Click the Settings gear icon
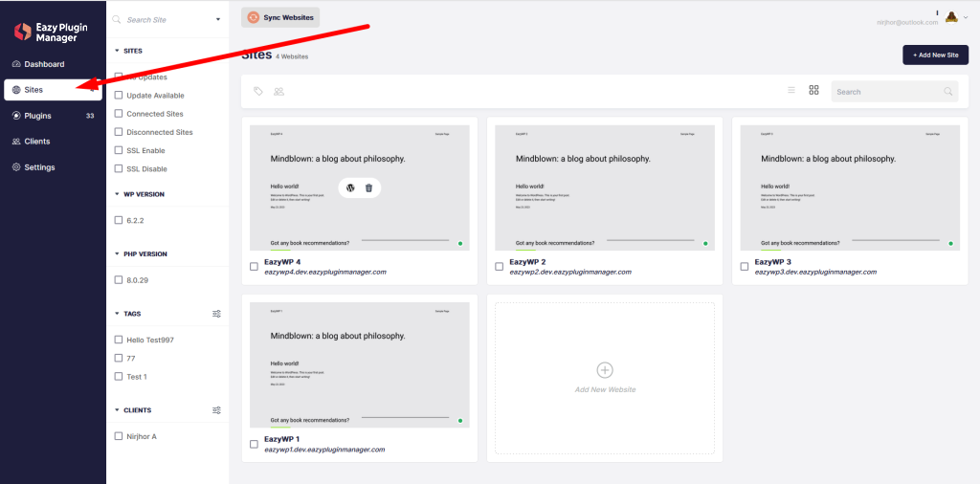 [x=16, y=167]
